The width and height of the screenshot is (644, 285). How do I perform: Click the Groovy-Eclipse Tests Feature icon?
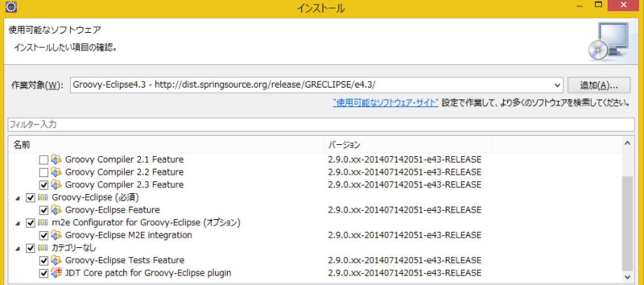pos(56,261)
